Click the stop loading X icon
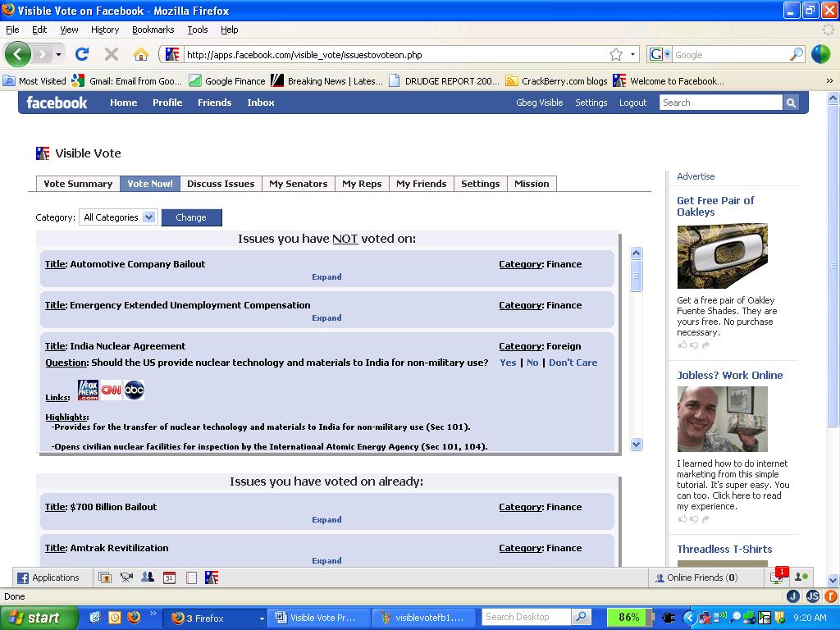840x630 pixels. [112, 54]
